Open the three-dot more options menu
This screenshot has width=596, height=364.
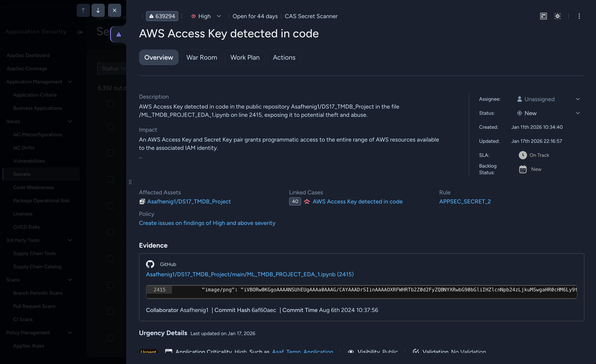[x=579, y=16]
